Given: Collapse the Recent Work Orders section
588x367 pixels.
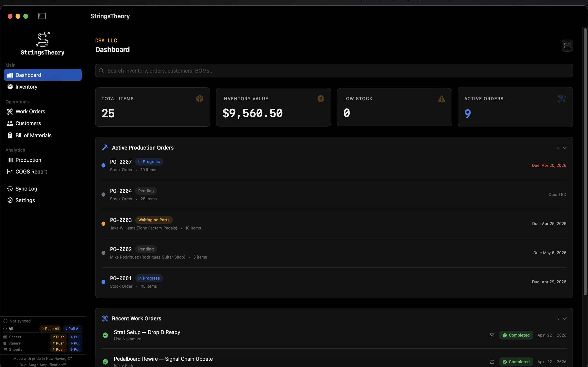Looking at the screenshot, I should point(565,318).
